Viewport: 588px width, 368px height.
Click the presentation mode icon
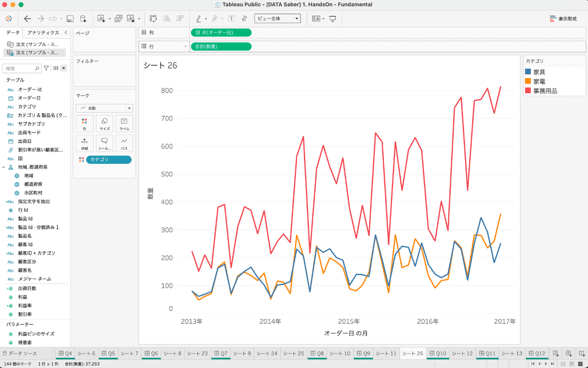pos(333,19)
